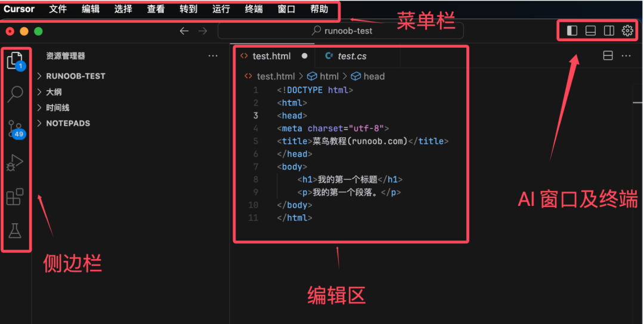Click the split editor icon
Screen dimensions: 644x324
click(608, 55)
